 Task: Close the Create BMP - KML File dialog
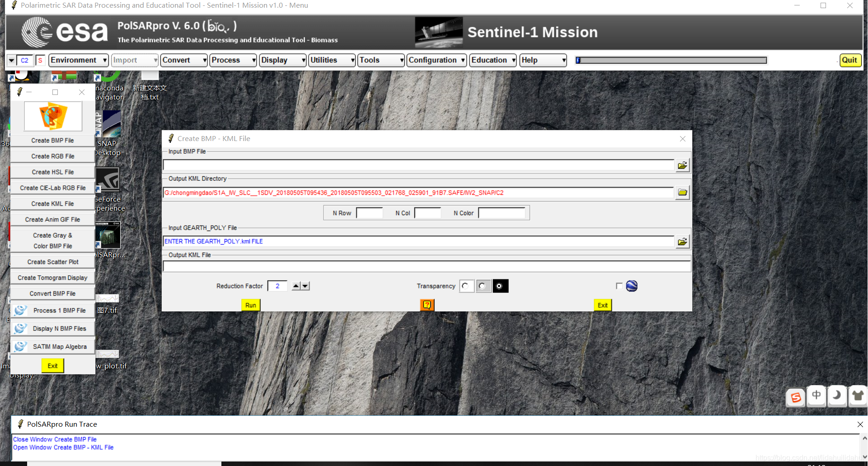[683, 139]
